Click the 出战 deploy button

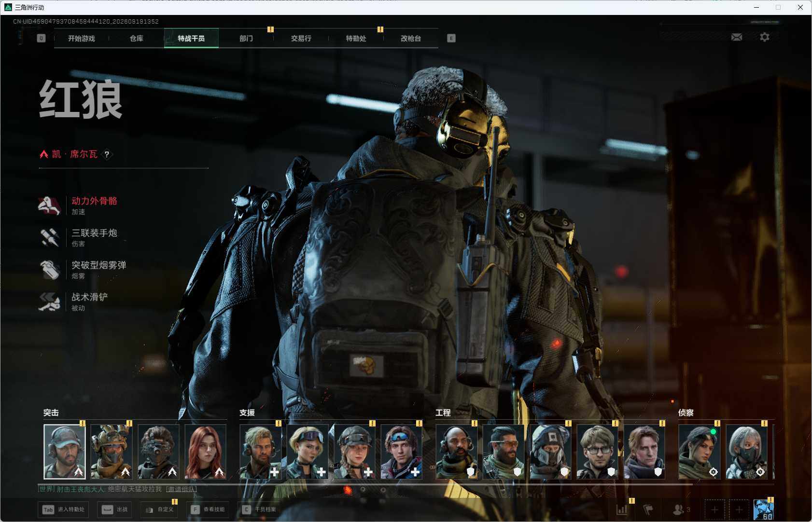[x=115, y=509]
